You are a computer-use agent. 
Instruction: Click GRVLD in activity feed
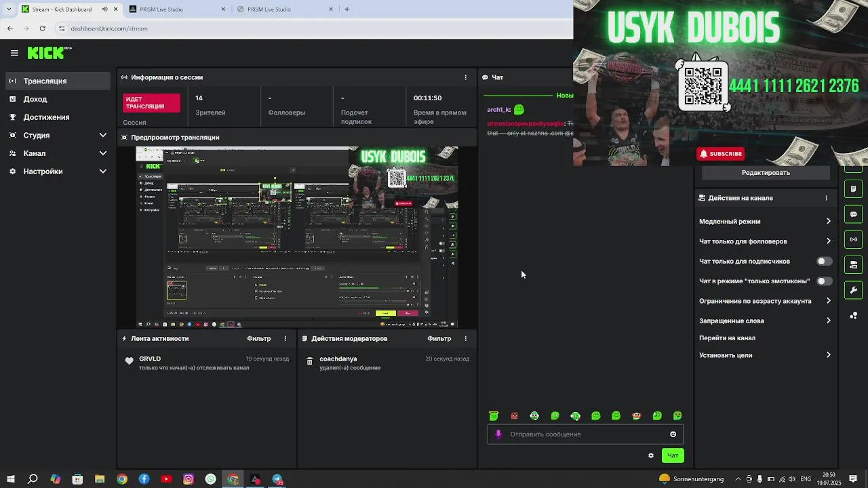click(x=150, y=359)
